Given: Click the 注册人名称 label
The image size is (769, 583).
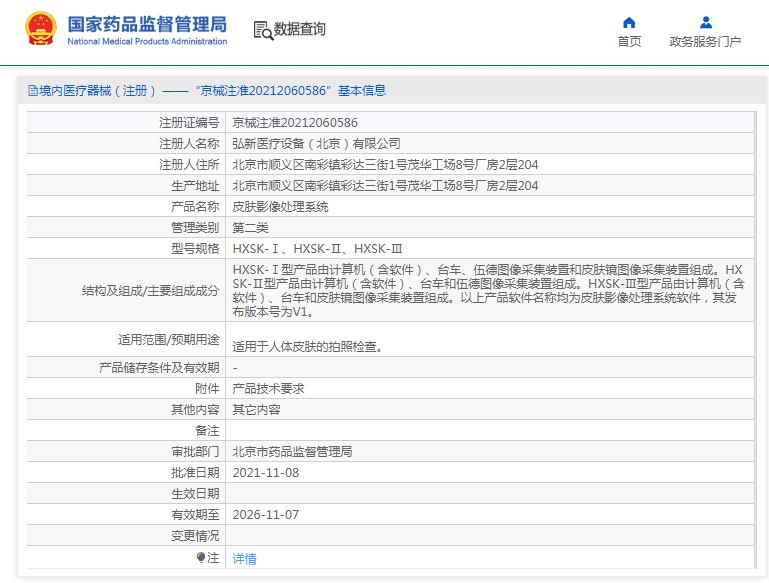Looking at the screenshot, I should (189, 144).
